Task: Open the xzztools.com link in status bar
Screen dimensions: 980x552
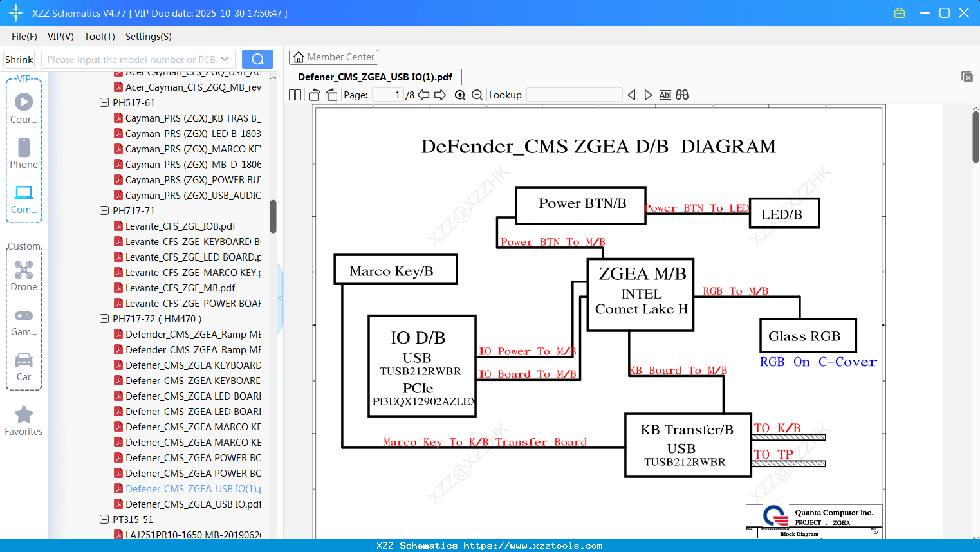Action: 533,546
